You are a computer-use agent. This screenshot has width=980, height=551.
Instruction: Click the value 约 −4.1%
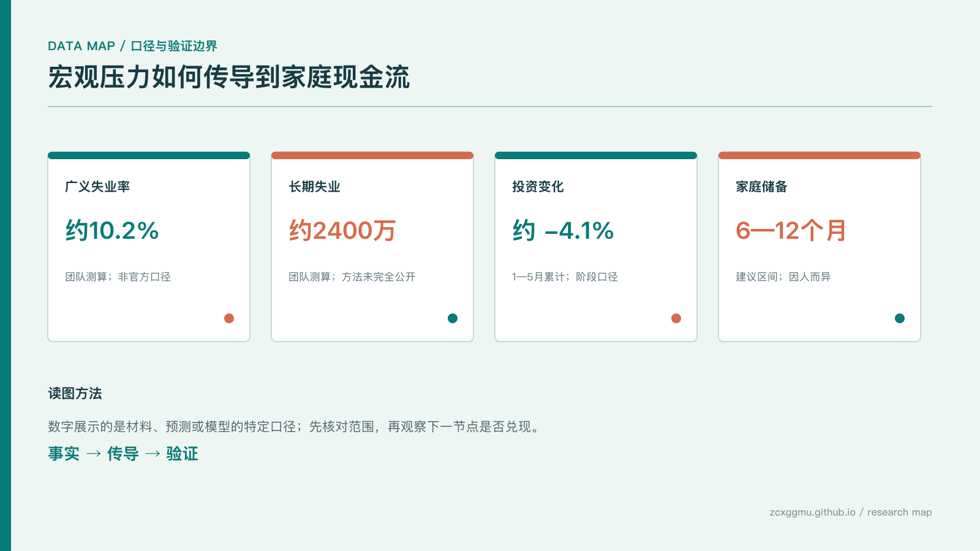(x=563, y=231)
